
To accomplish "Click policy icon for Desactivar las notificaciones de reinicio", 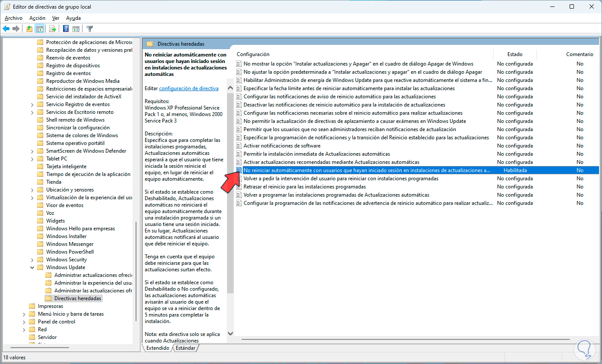I will (240, 105).
